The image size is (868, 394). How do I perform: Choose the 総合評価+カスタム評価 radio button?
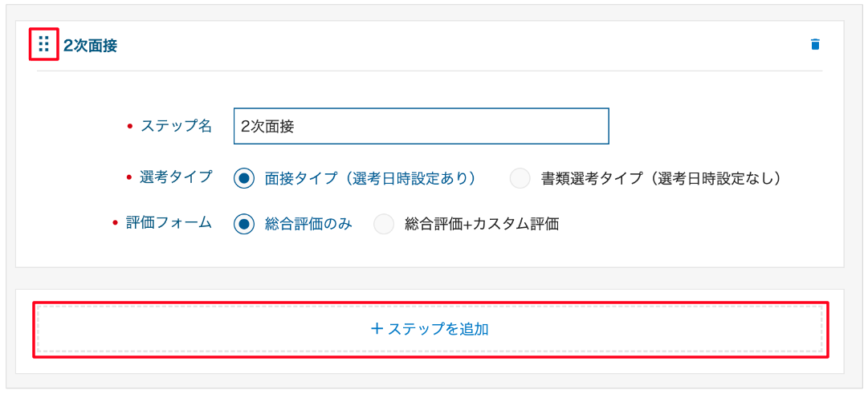point(384,224)
